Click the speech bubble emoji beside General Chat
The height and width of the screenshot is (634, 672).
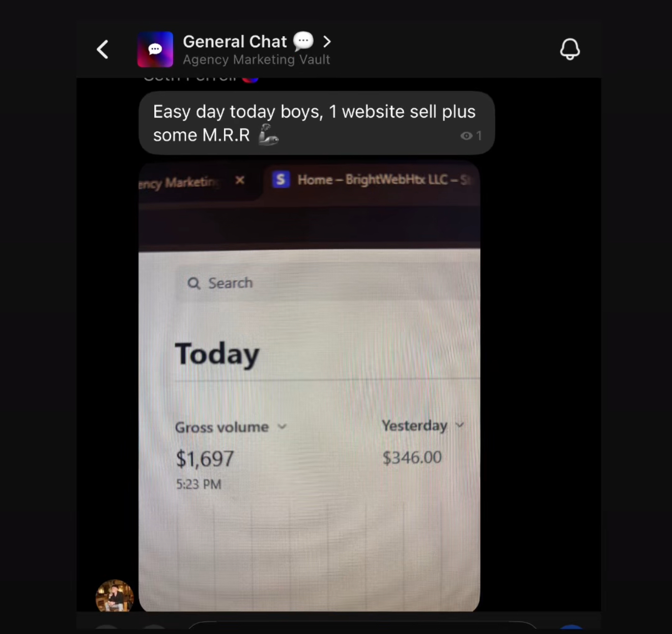click(x=303, y=41)
